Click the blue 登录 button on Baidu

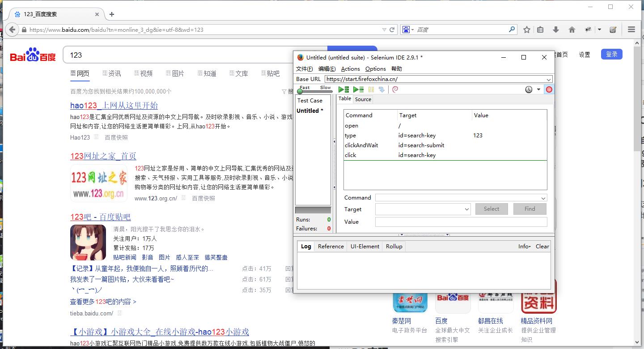(612, 54)
